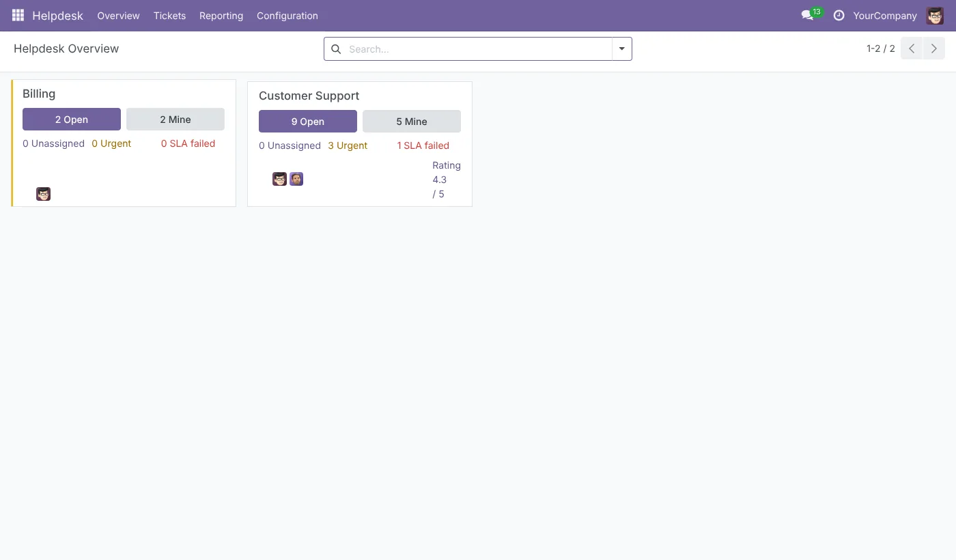956x560 pixels.
Task: Click the search magnifier icon
Action: pyautogui.click(x=336, y=49)
